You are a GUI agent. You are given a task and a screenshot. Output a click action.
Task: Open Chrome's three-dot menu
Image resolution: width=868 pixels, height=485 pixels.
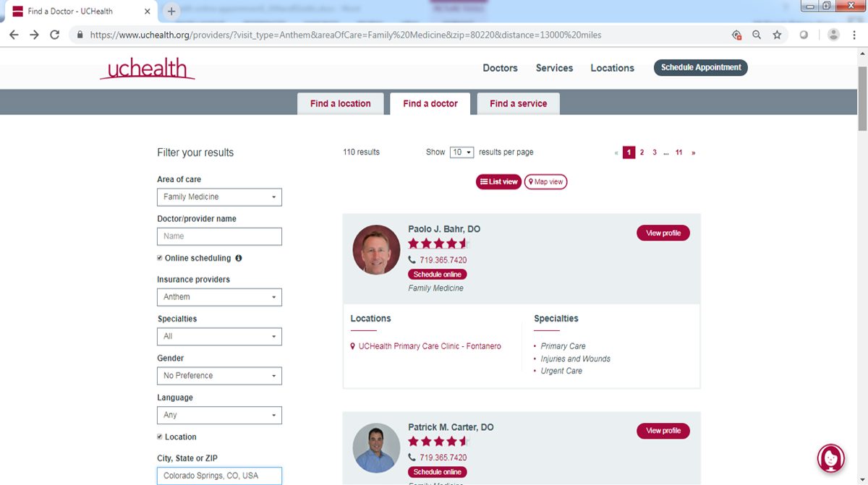coord(855,35)
